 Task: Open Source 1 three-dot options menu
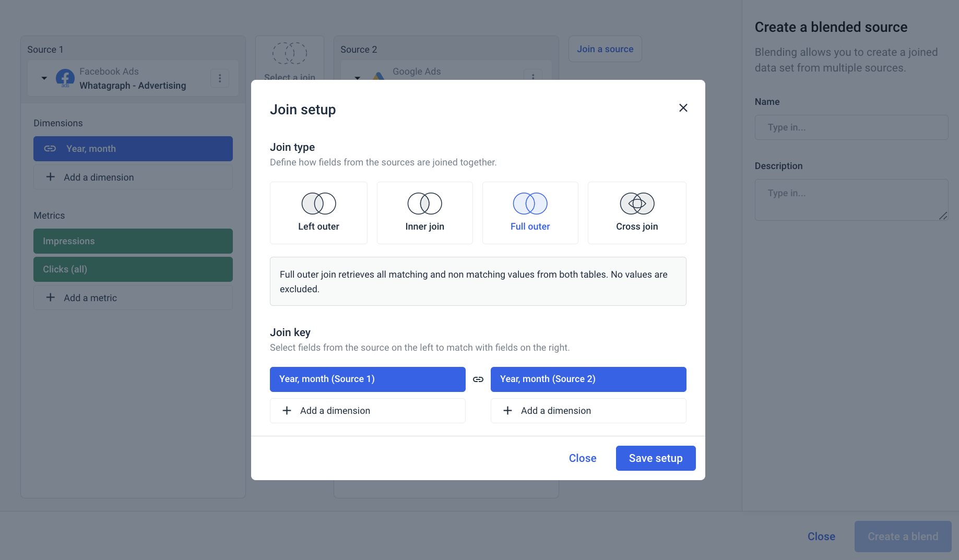pos(220,78)
